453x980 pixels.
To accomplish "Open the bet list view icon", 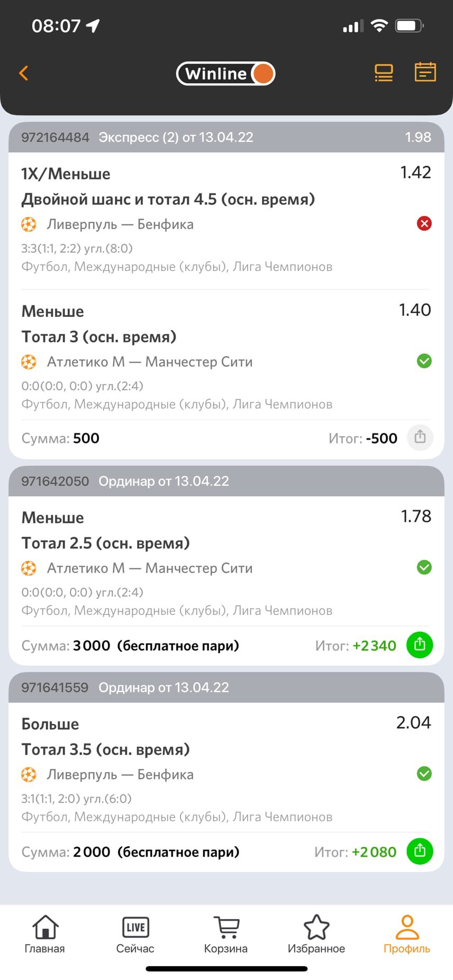I will (x=383, y=73).
